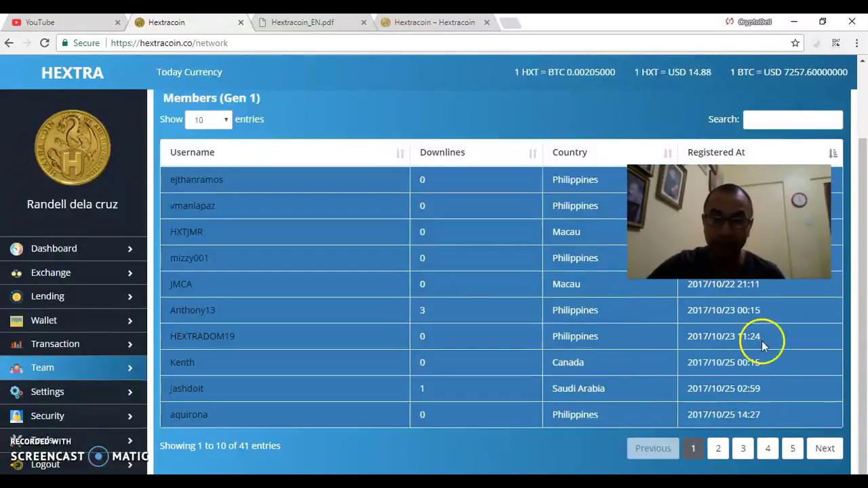Switch to the Hextracoin – Hextracoin tab
Image resolution: width=868 pixels, height=488 pixels.
[x=434, y=22]
